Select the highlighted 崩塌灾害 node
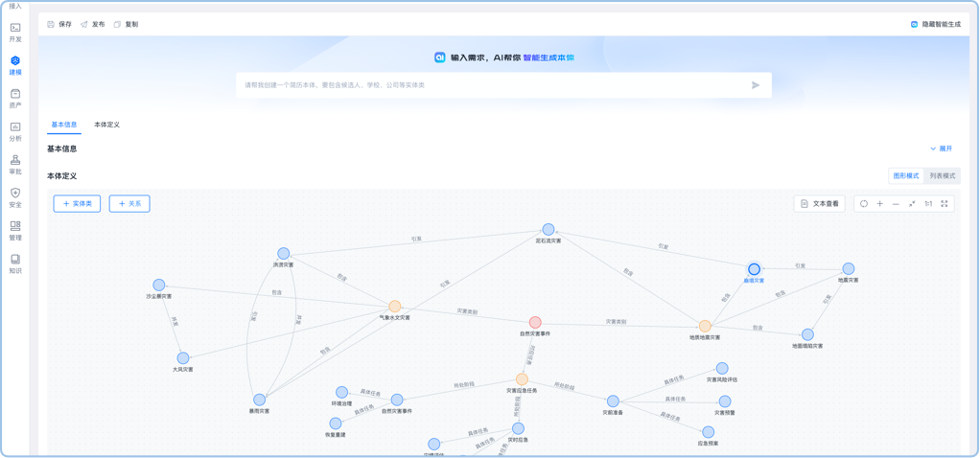This screenshot has width=980, height=458. click(754, 269)
